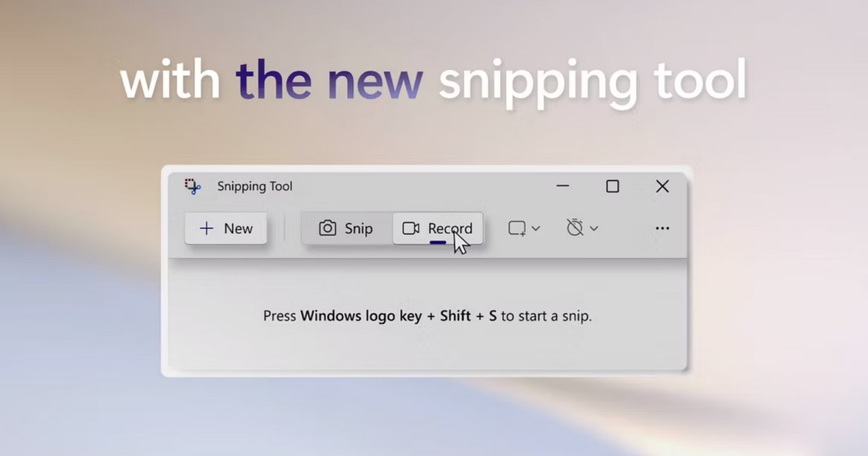
Task: Click the Snipping Tool scissors app icon
Action: pyautogui.click(x=193, y=186)
